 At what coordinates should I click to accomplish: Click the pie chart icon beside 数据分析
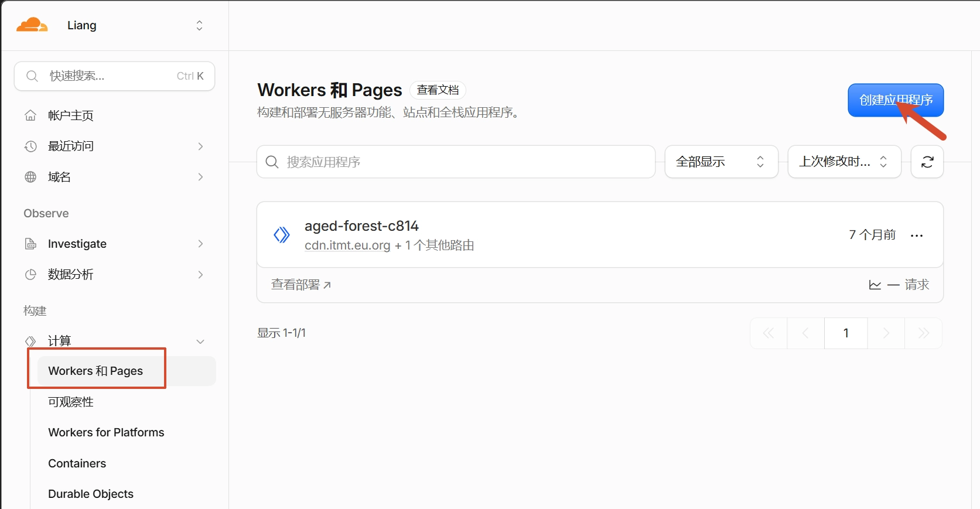pyautogui.click(x=30, y=274)
